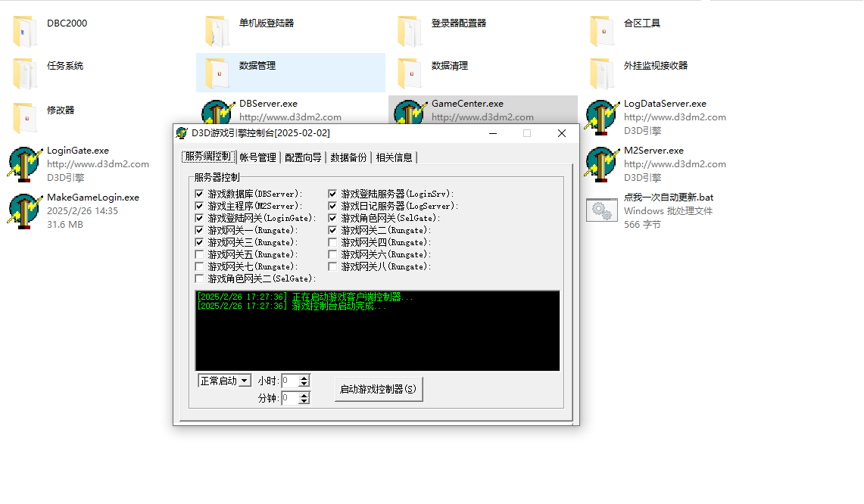864x504 pixels.
Task: Click the black console log output area
Action: tap(377, 331)
